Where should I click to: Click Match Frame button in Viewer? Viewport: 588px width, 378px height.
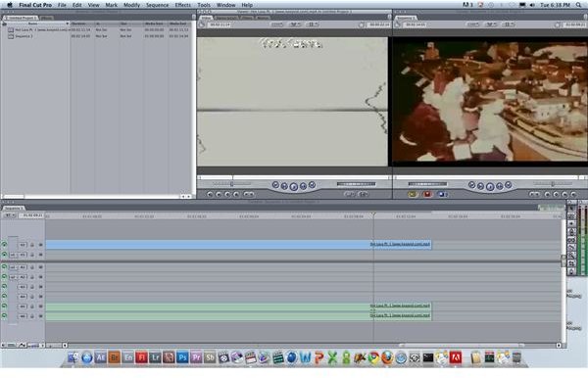[x=210, y=194]
